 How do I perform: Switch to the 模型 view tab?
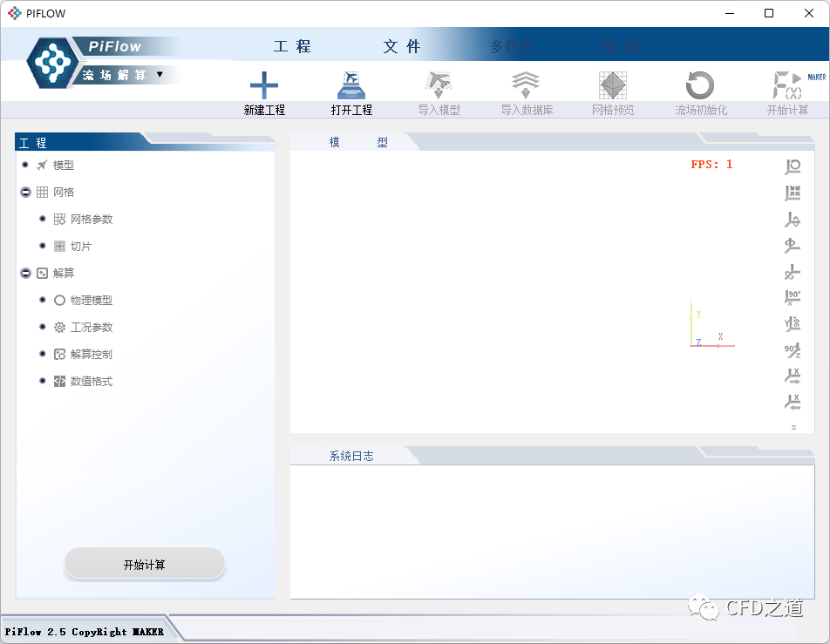click(358, 142)
